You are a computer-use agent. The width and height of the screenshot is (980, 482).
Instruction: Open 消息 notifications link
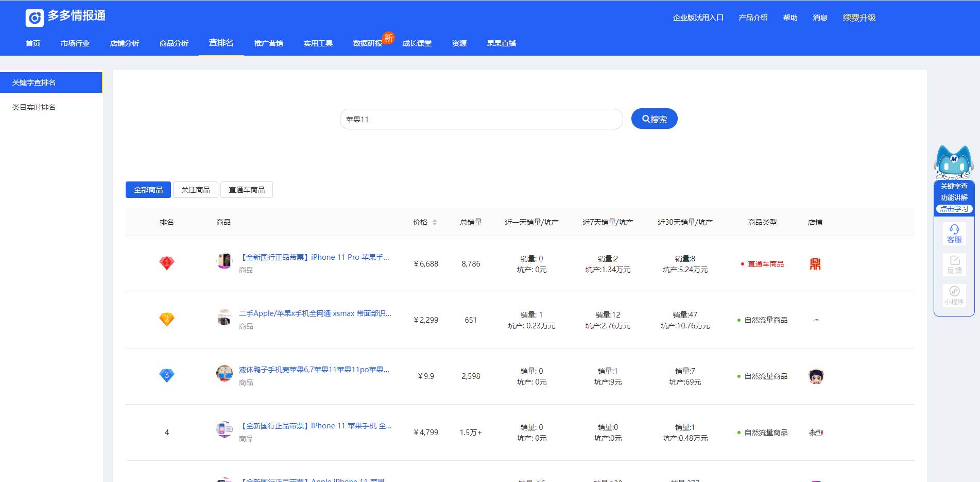pyautogui.click(x=820, y=18)
